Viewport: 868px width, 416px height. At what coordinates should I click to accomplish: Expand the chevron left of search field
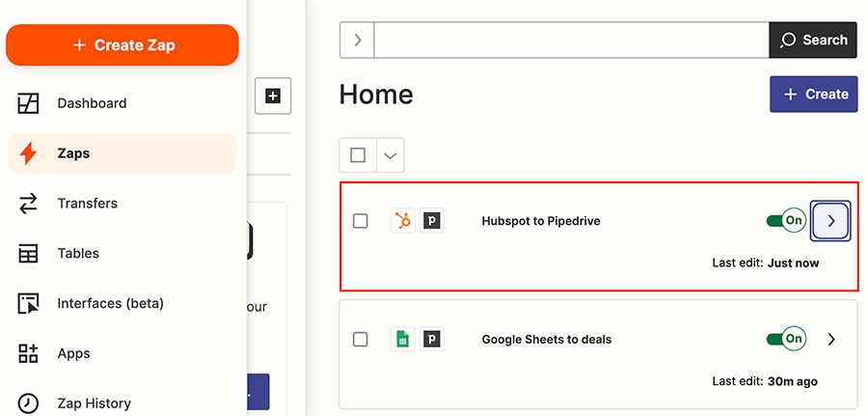pos(357,40)
